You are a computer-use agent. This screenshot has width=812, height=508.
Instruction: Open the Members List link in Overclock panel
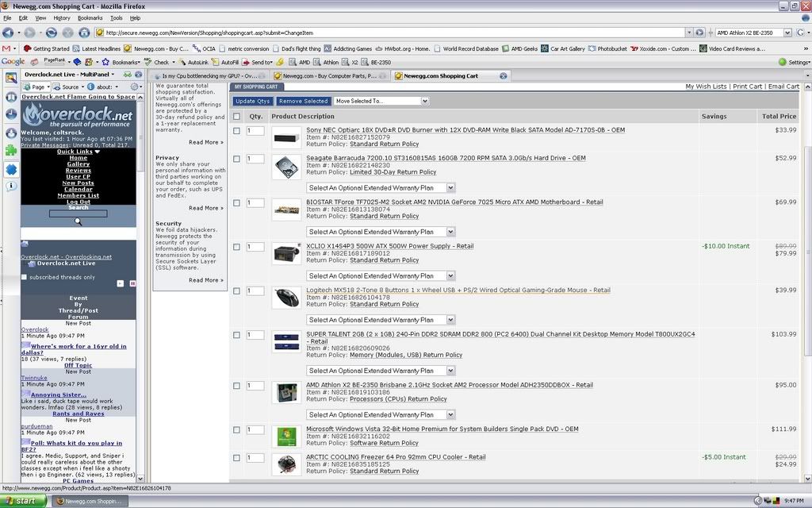79,195
